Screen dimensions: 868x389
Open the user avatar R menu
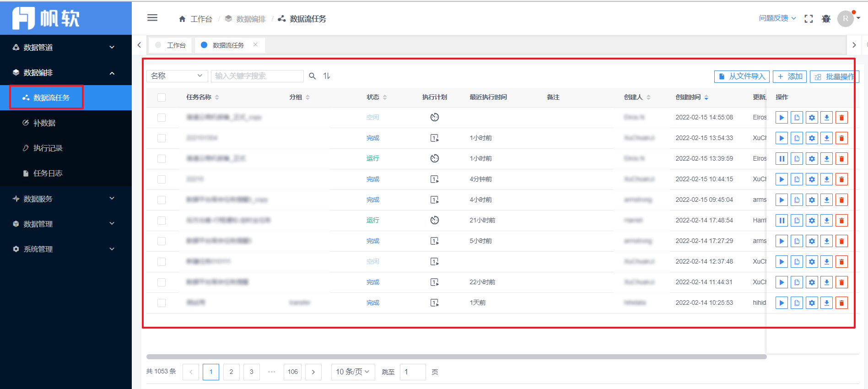point(846,19)
